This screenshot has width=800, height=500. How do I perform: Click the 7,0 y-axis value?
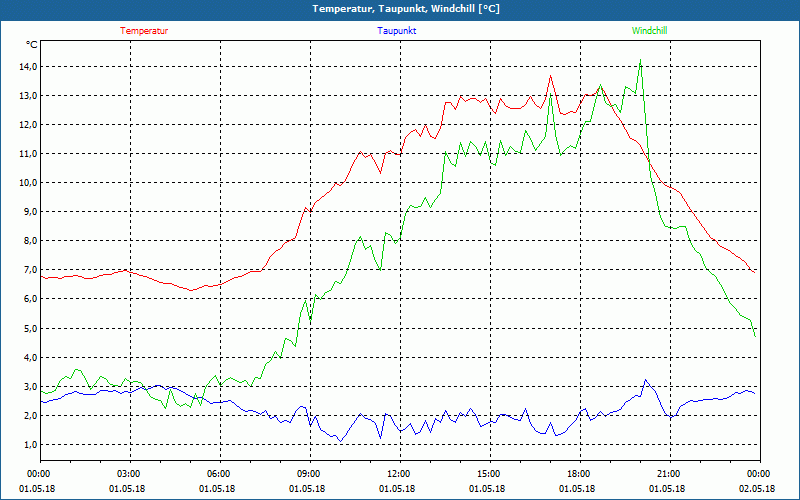(30, 270)
